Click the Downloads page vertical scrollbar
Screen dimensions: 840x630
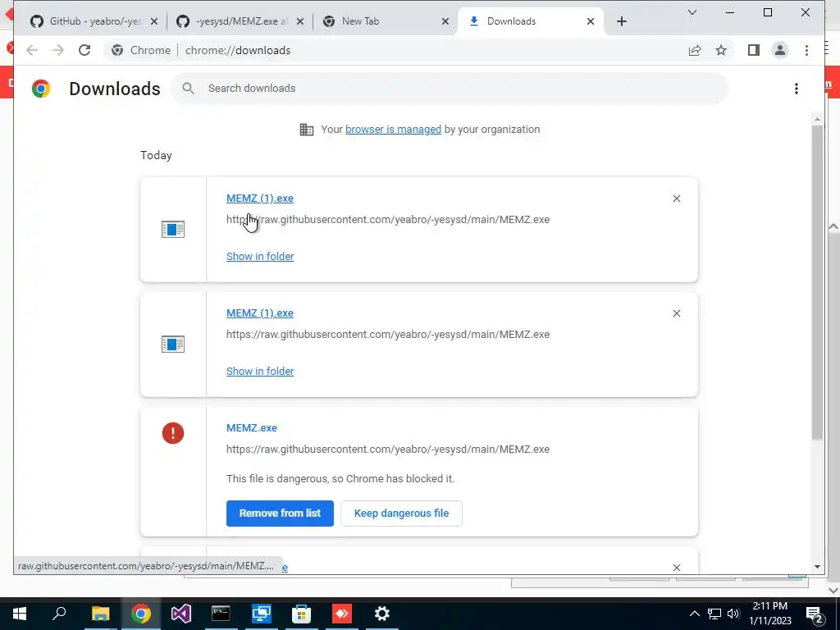[817, 283]
